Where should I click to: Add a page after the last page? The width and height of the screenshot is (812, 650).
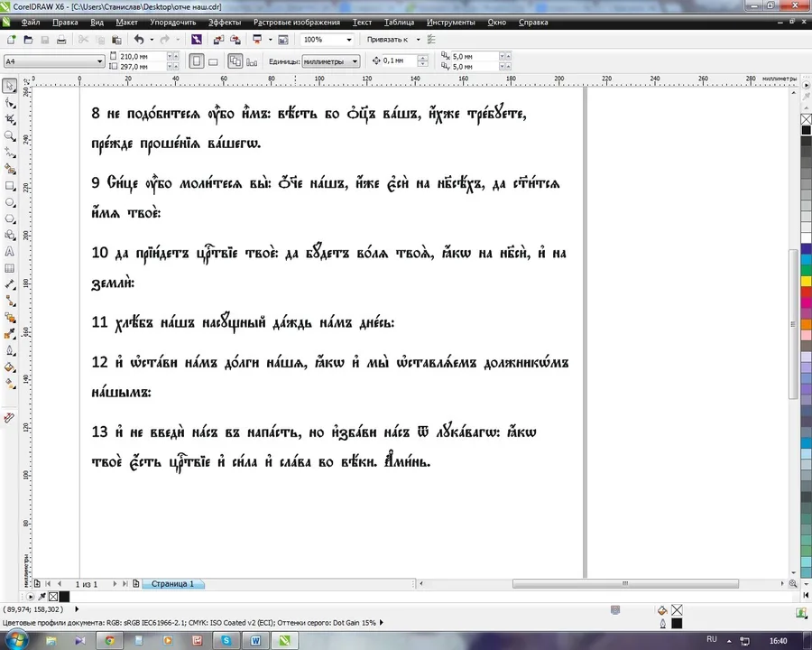pos(135,584)
